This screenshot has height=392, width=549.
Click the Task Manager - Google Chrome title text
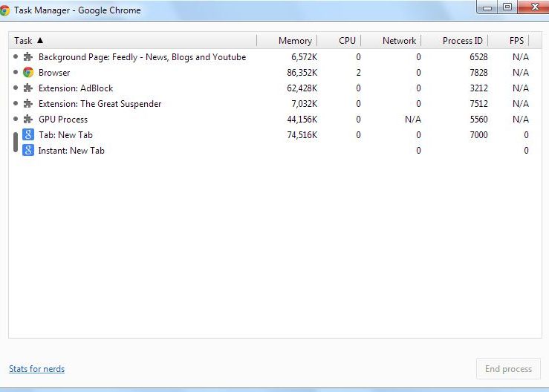pos(77,10)
